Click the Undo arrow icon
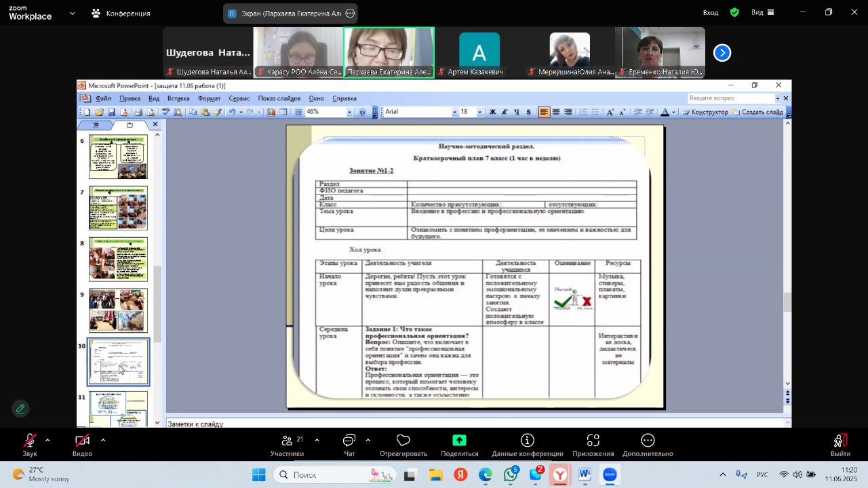The image size is (868, 488). coord(232,113)
